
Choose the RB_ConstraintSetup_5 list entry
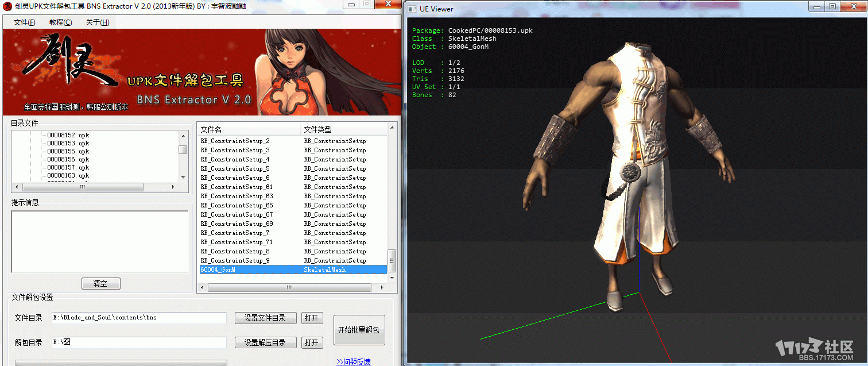(293, 168)
